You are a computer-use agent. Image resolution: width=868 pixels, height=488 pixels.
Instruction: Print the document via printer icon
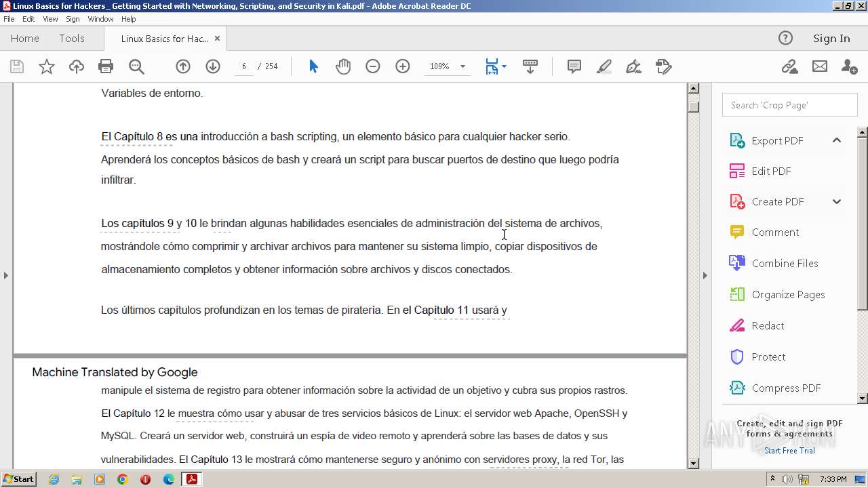click(x=106, y=66)
